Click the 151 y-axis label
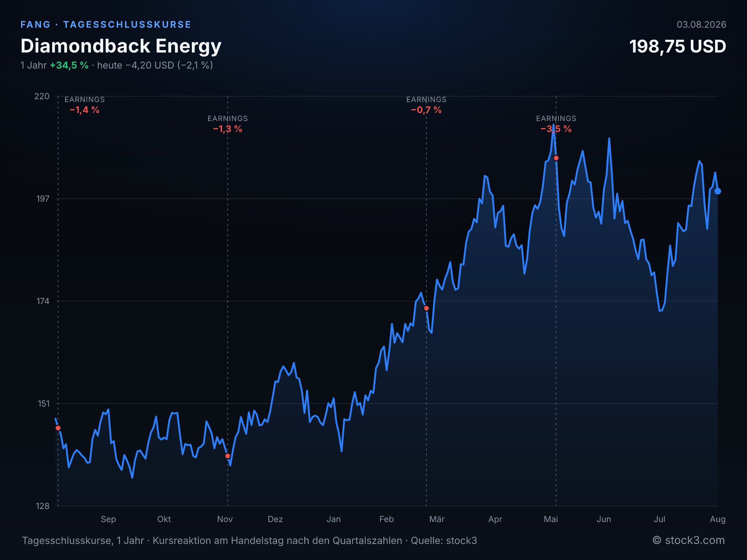The width and height of the screenshot is (747, 560). [x=43, y=404]
